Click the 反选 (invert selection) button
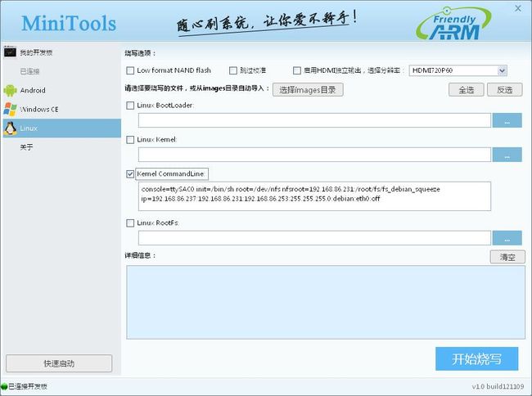Screen dimensions: 532x396 click(x=504, y=90)
